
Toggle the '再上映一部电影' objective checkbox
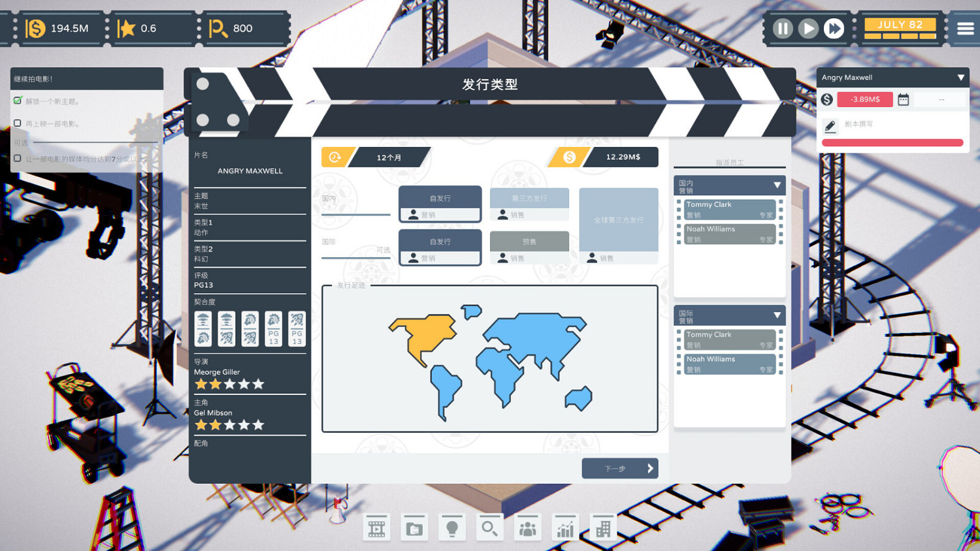pos(18,123)
